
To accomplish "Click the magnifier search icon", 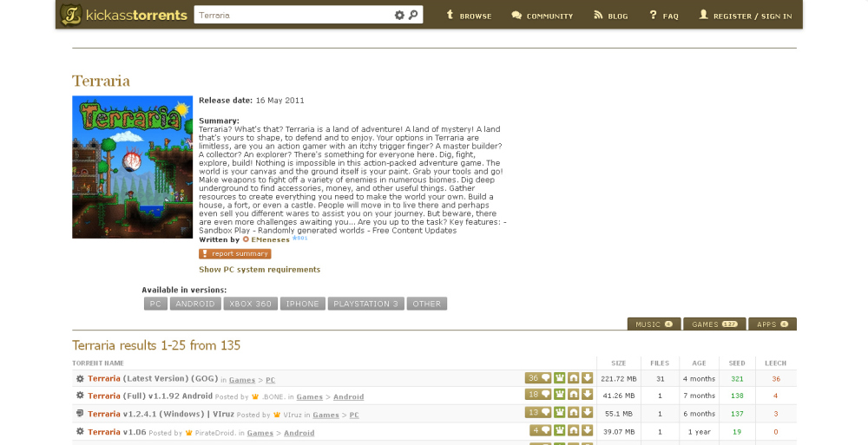I will coord(413,15).
